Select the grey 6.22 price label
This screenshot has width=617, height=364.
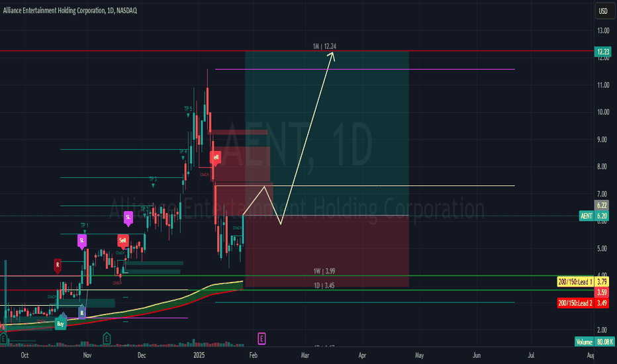[601, 205]
